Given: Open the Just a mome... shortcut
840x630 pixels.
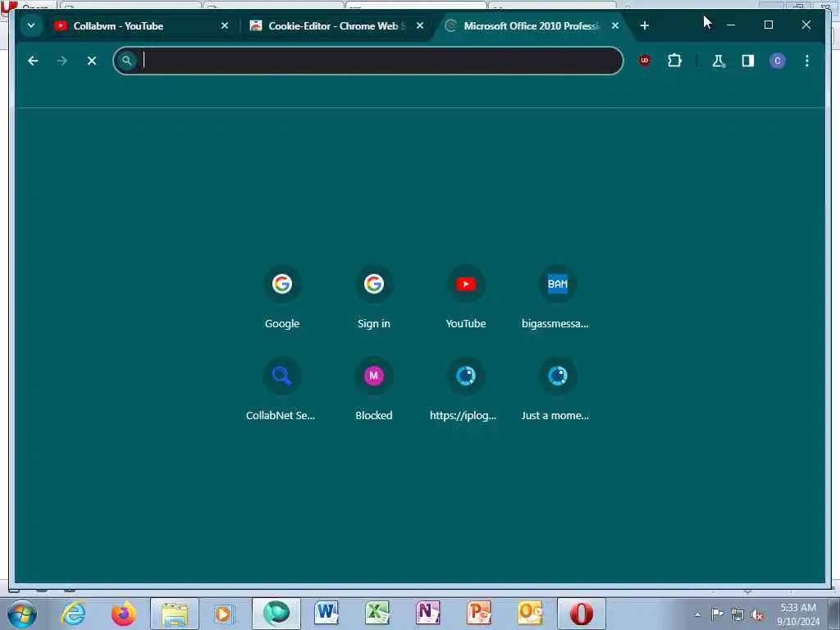Looking at the screenshot, I should (557, 390).
